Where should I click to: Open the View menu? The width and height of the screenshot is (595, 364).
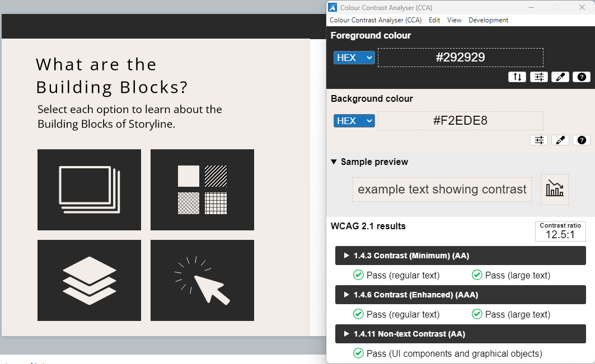[x=454, y=20]
